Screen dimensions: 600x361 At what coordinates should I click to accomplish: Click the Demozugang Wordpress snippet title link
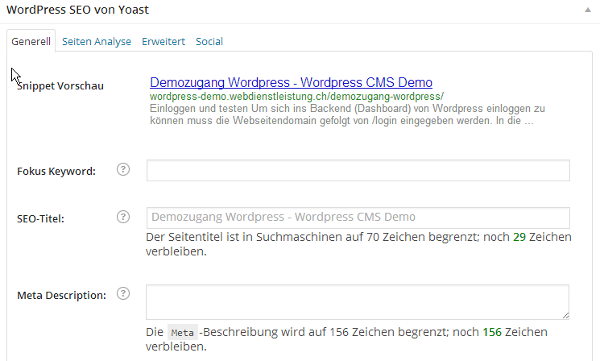point(291,82)
